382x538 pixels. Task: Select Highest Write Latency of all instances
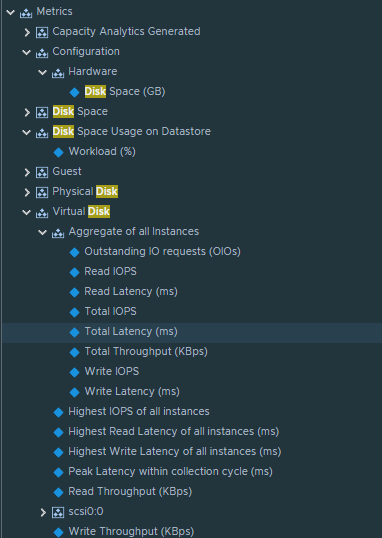[175, 452]
